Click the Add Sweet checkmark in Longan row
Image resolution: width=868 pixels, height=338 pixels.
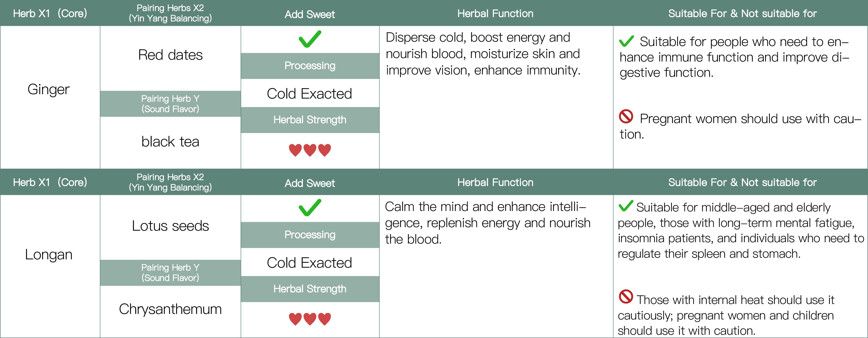[310, 208]
